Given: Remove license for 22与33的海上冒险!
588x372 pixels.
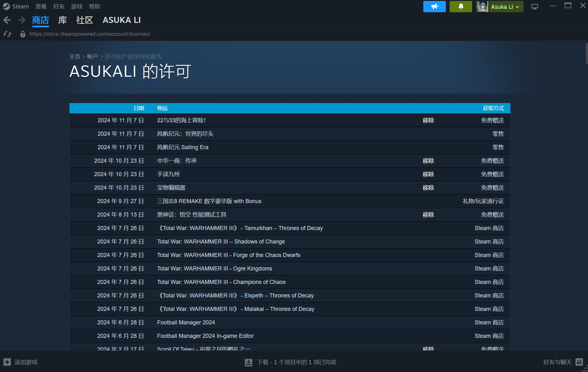Looking at the screenshot, I should [428, 120].
